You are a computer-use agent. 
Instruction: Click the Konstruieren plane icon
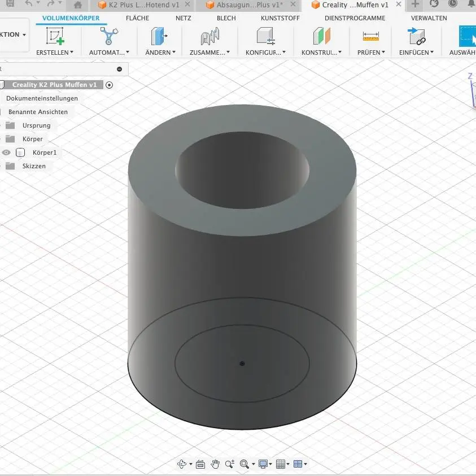321,37
